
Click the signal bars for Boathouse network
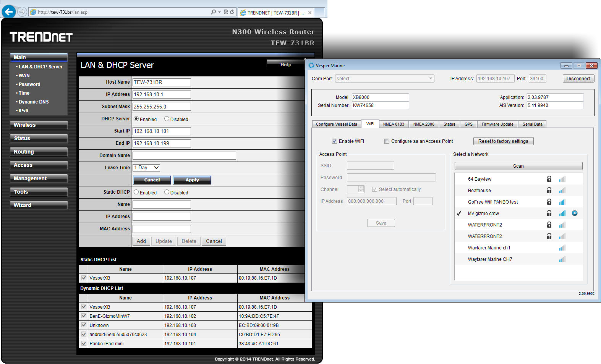[562, 190]
